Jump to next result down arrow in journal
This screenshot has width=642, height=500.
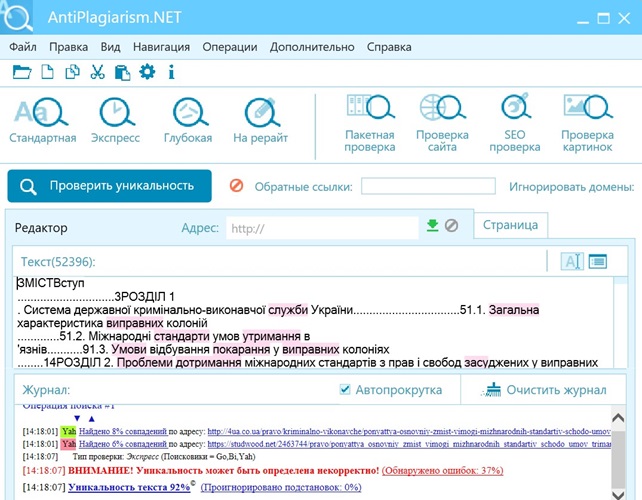(77, 419)
